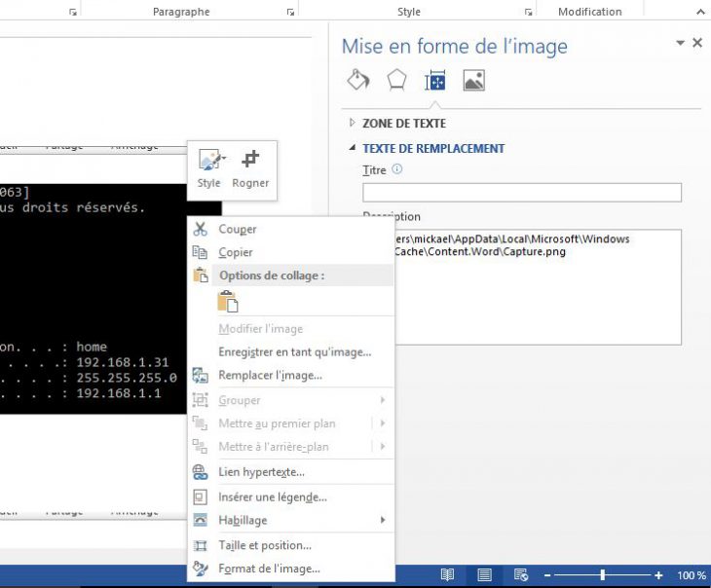Image resolution: width=711 pixels, height=588 pixels.
Task: Switch to Read Mode view in status bar
Action: click(x=448, y=574)
